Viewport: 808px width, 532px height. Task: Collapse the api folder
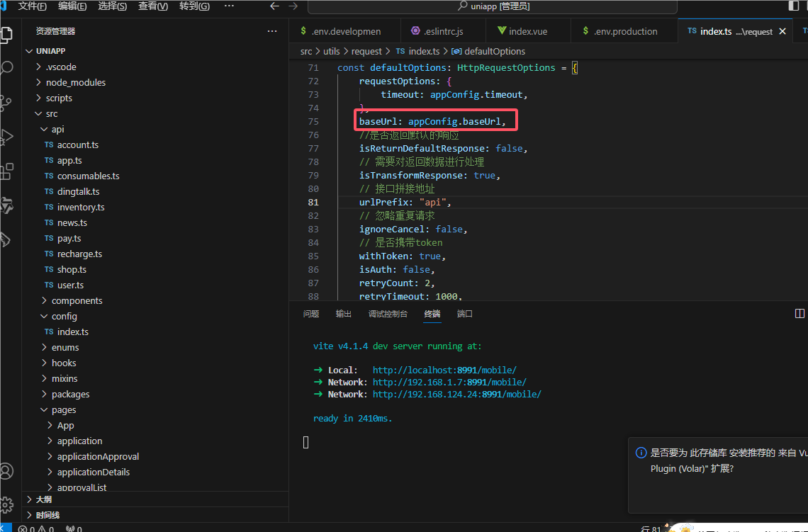(45, 129)
